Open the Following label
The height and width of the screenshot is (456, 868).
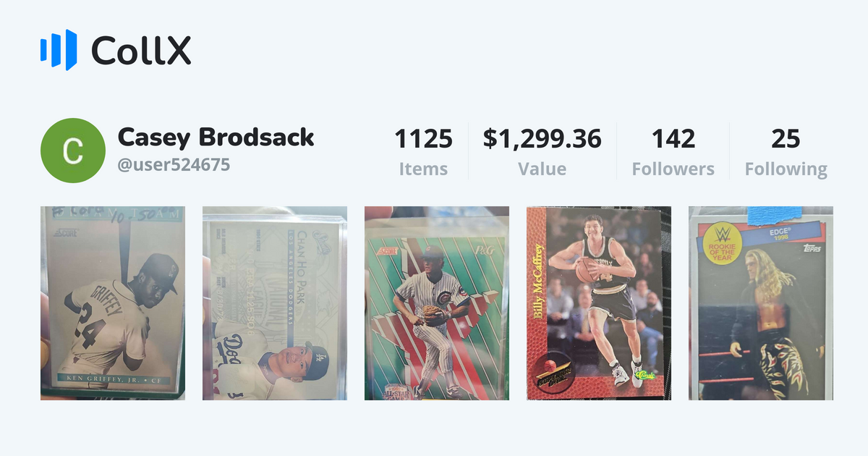[786, 169]
